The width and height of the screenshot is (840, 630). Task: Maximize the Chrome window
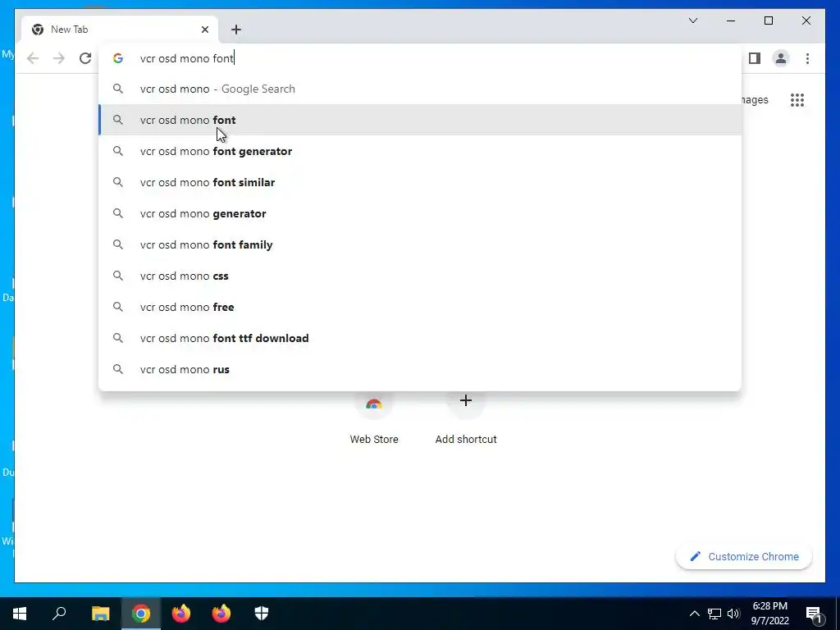(x=768, y=21)
